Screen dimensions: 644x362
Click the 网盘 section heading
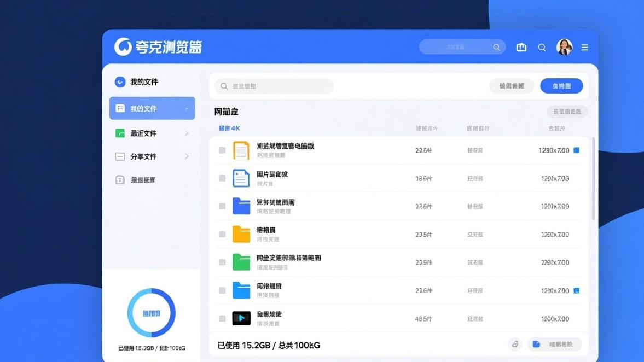(x=227, y=112)
